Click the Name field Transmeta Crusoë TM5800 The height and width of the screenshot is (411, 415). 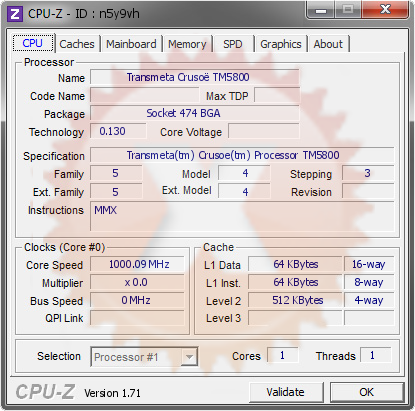[x=195, y=77]
